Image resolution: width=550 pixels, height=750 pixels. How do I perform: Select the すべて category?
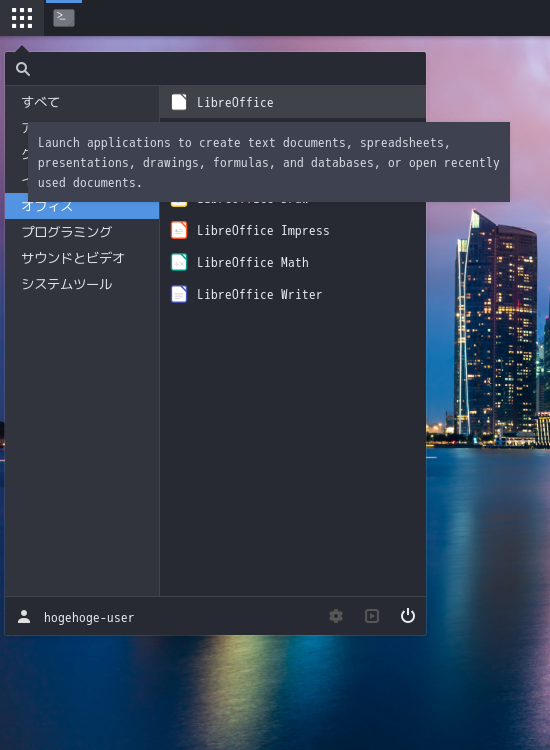point(82,102)
